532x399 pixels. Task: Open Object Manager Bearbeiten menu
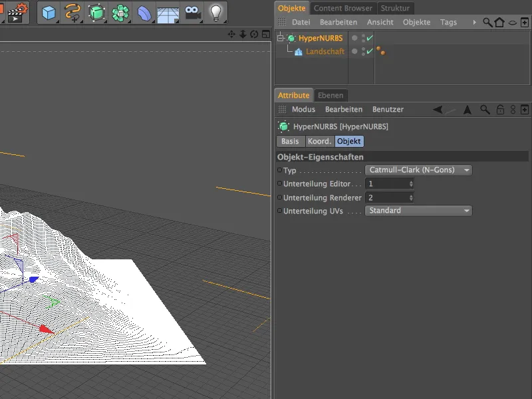coord(338,23)
